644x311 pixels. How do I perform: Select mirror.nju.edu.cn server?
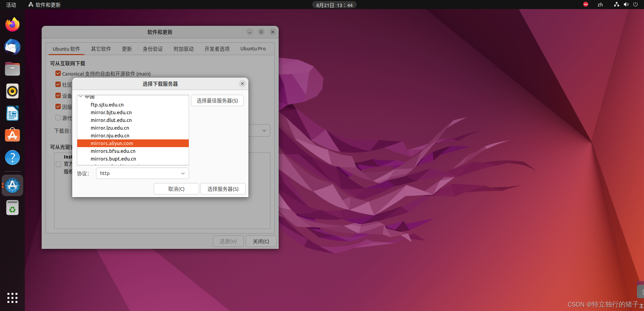133,136
